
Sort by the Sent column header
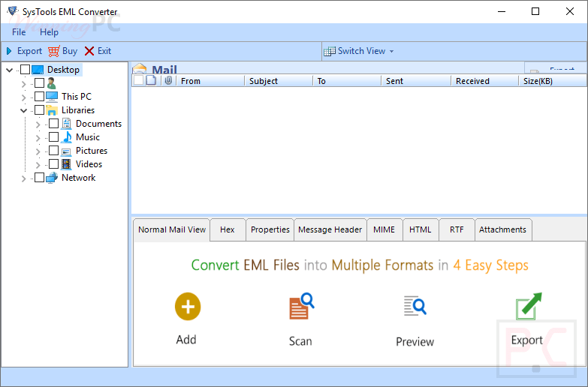(x=416, y=81)
